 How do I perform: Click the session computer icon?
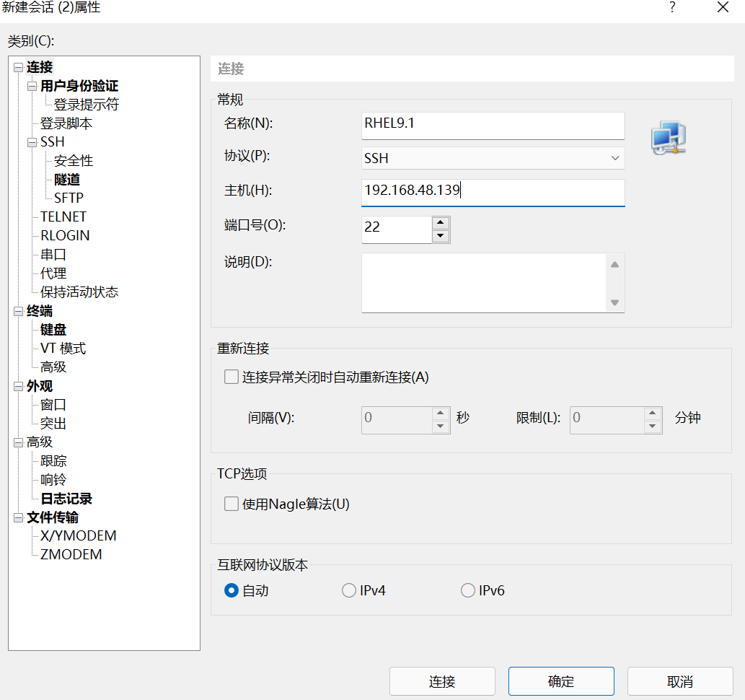[x=668, y=137]
